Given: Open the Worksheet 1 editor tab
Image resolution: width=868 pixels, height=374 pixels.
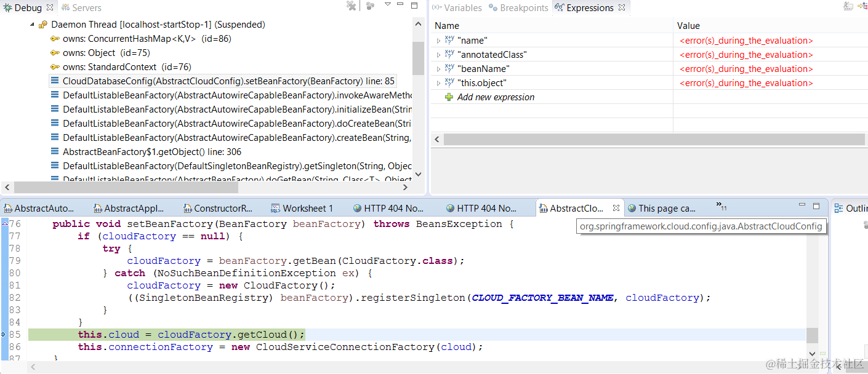Looking at the screenshot, I should click(302, 208).
